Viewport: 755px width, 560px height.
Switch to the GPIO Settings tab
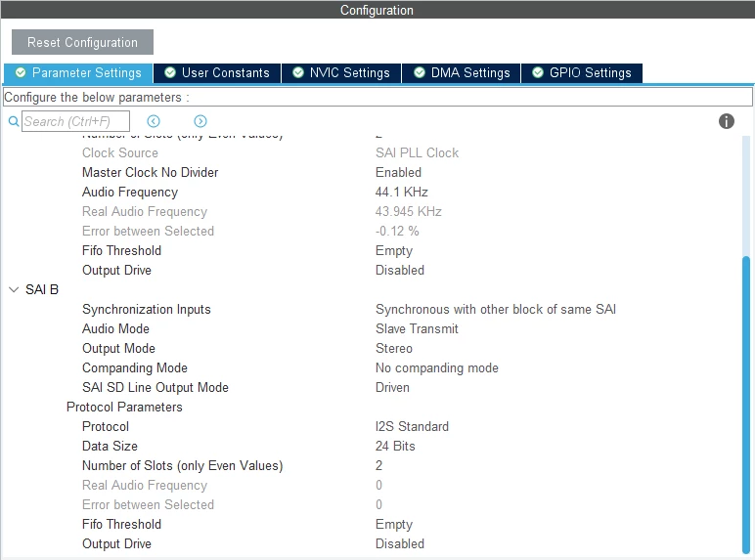[582, 73]
